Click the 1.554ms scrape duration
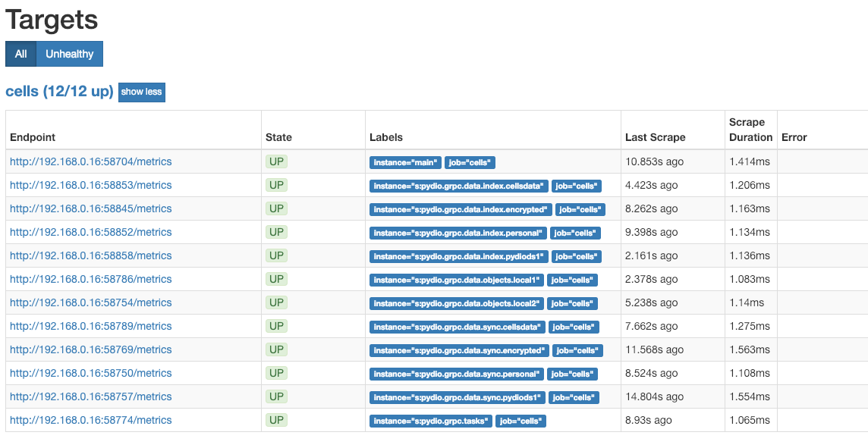The image size is (868, 448). pyautogui.click(x=750, y=396)
